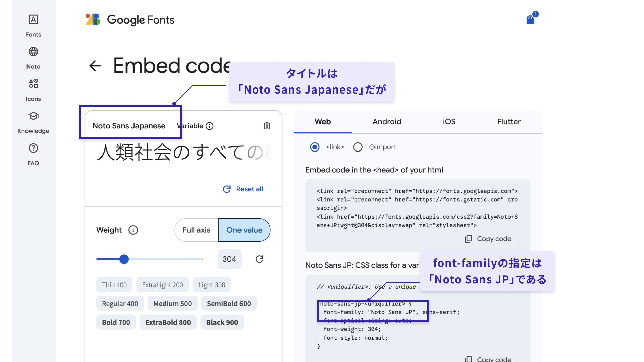This screenshot has width=644, height=362.
Task: Open the Knowledge section
Action: [x=33, y=122]
